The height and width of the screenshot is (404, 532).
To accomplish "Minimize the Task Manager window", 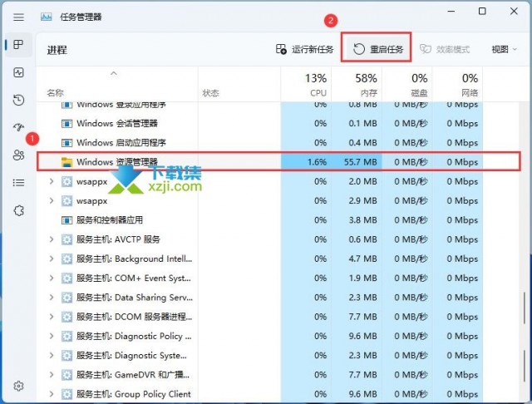I will [451, 11].
